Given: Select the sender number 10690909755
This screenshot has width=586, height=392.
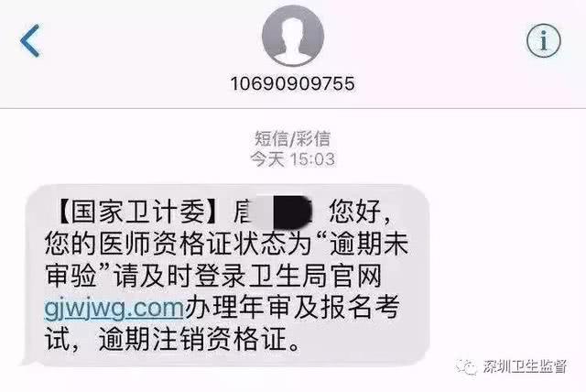Looking at the screenshot, I should click(293, 83).
